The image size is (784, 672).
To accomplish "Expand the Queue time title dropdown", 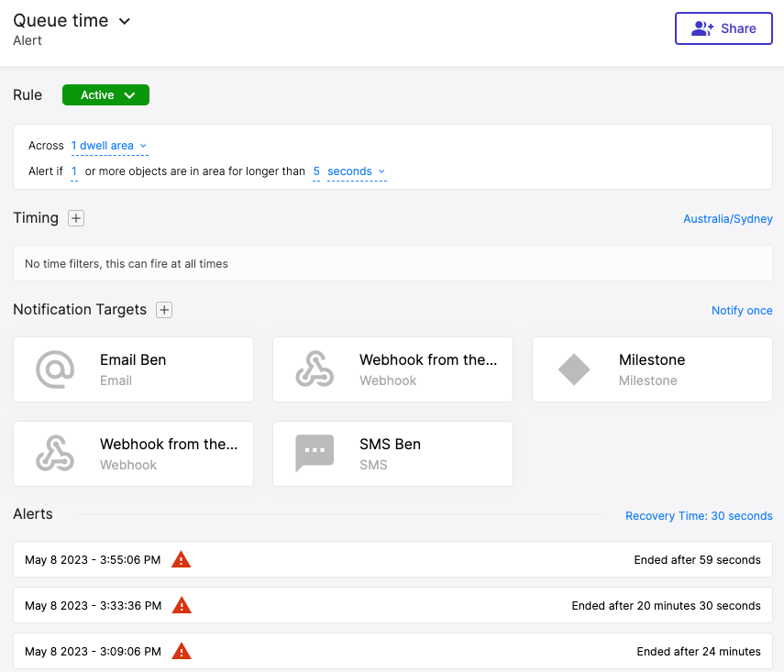I will click(125, 21).
